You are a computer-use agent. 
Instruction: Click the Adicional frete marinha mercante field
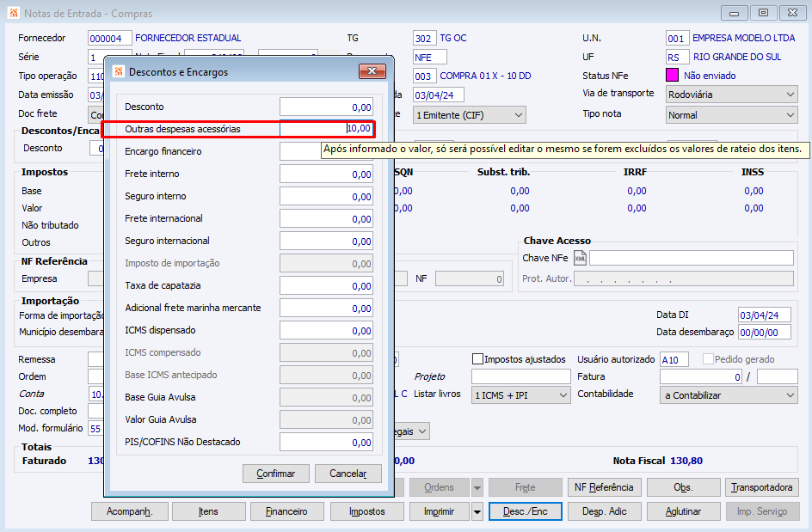coord(326,308)
